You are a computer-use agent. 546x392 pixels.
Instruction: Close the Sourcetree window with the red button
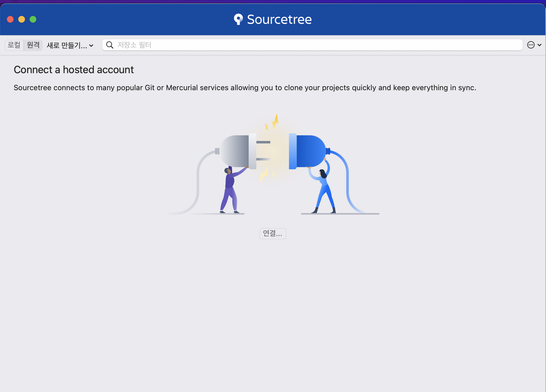(10, 19)
